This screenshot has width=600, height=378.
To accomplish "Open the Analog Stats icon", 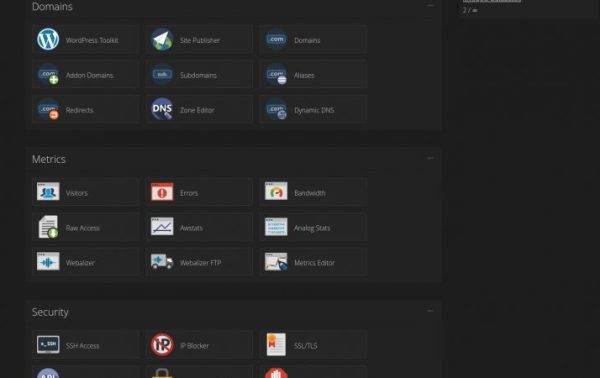I will click(x=276, y=227).
